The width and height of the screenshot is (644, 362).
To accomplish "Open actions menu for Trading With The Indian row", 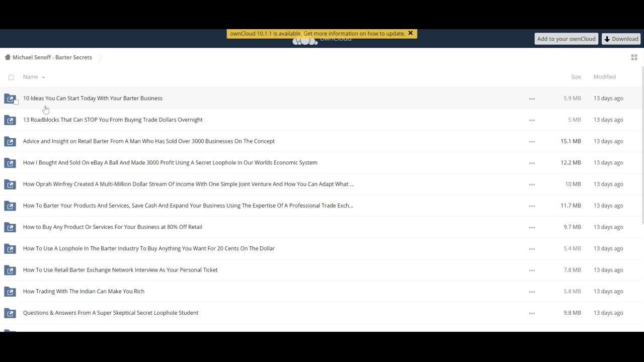I will pyautogui.click(x=532, y=292).
